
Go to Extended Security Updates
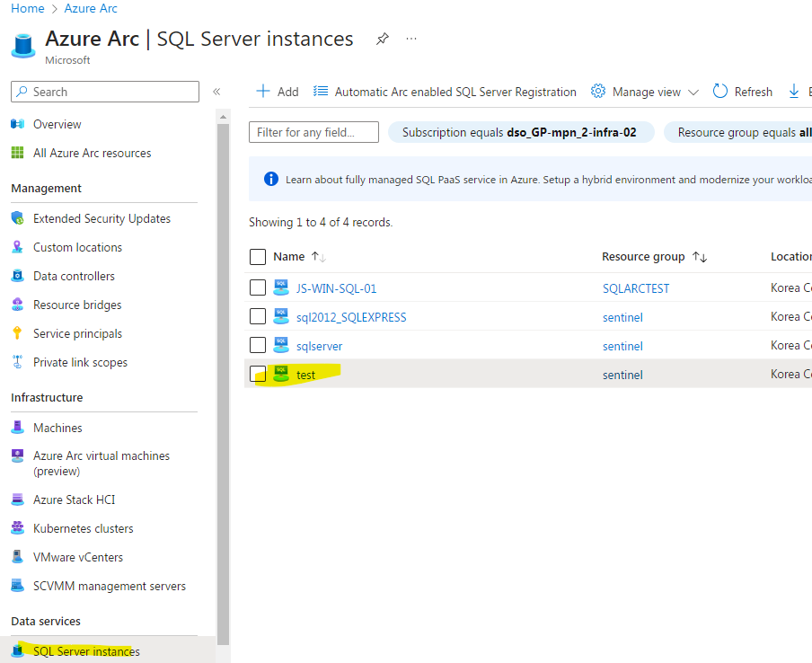click(x=101, y=218)
